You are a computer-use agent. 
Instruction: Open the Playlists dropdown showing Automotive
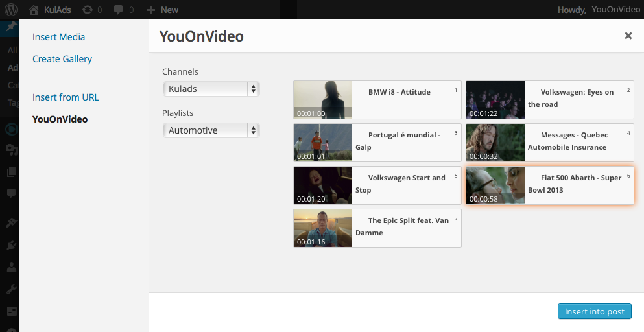211,130
